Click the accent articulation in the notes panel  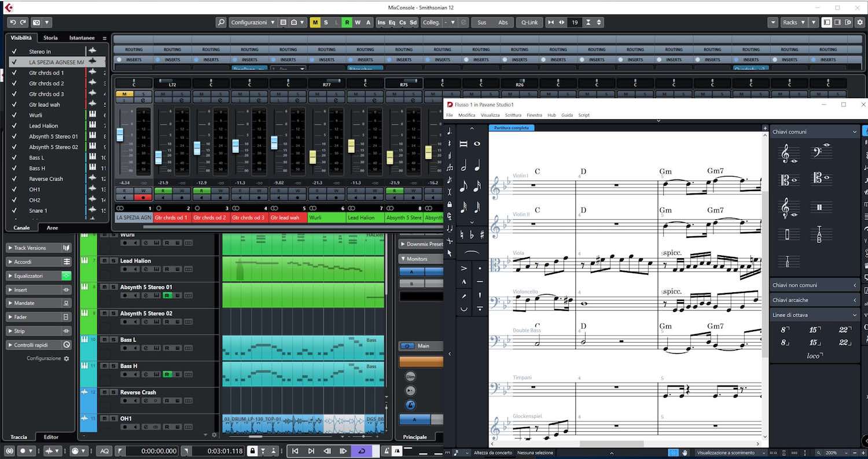(x=464, y=269)
